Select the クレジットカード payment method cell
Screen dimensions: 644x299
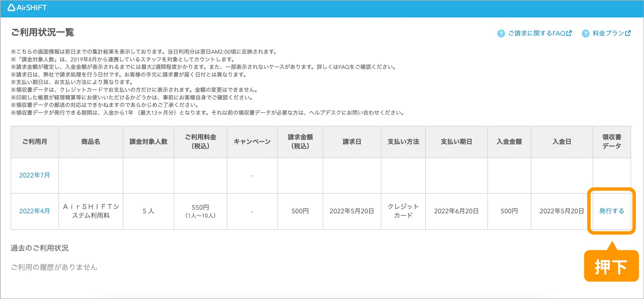pyautogui.click(x=403, y=211)
